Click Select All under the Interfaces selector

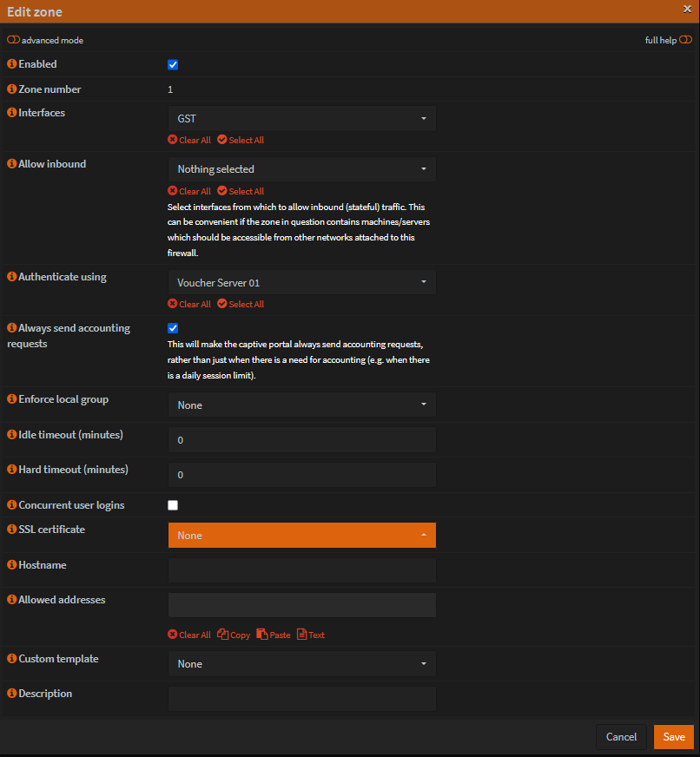(240, 140)
